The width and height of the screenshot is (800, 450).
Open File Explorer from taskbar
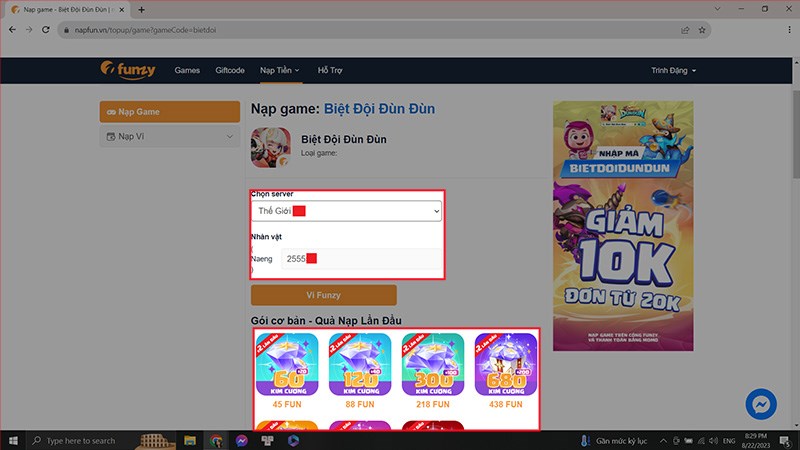click(x=190, y=440)
